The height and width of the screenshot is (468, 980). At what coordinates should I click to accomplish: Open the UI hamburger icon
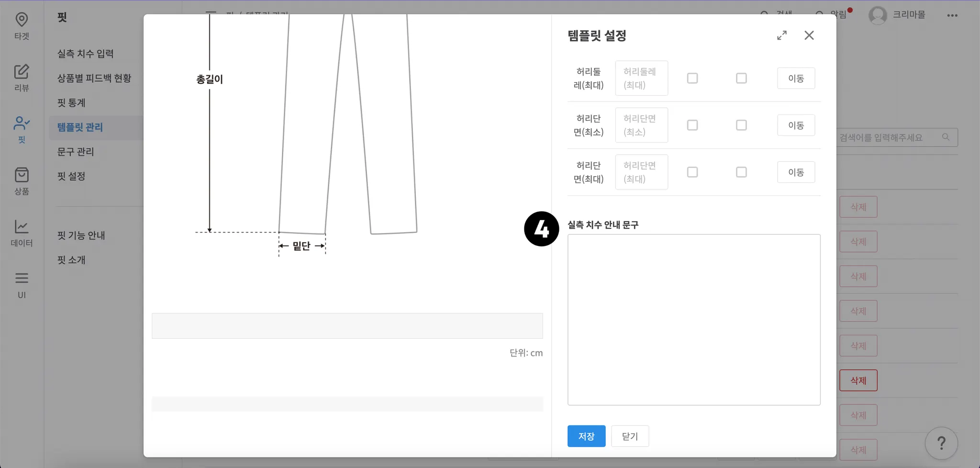pyautogui.click(x=22, y=284)
